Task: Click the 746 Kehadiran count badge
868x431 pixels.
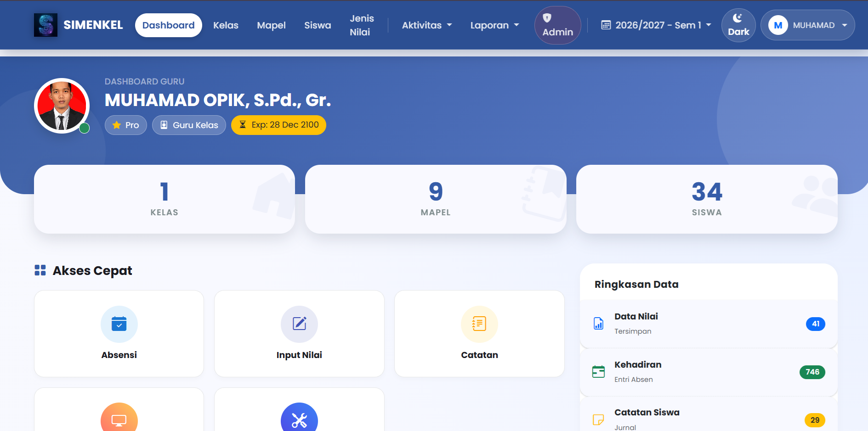Action: (812, 372)
